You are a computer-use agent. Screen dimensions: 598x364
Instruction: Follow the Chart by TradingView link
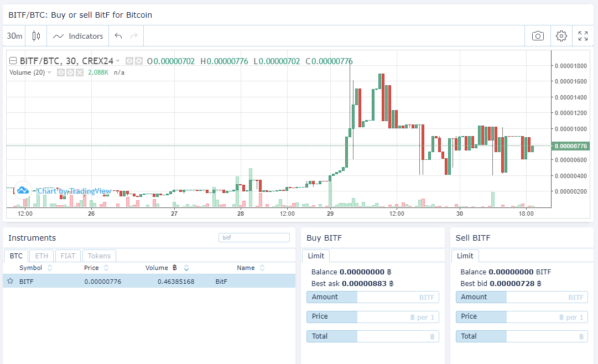click(x=74, y=191)
